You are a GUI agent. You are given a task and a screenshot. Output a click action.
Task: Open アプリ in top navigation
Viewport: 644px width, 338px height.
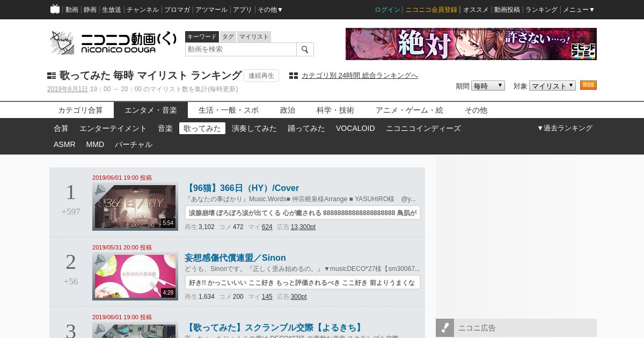pyautogui.click(x=243, y=10)
